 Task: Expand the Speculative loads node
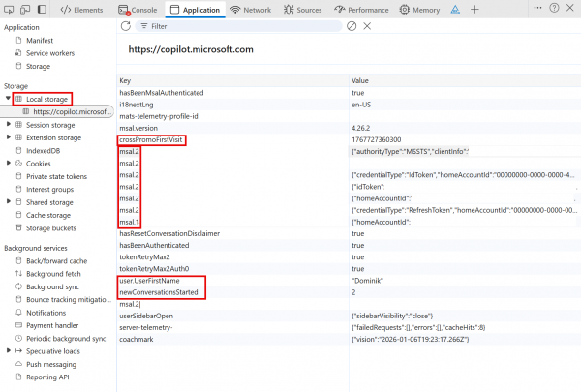pyautogui.click(x=9, y=350)
